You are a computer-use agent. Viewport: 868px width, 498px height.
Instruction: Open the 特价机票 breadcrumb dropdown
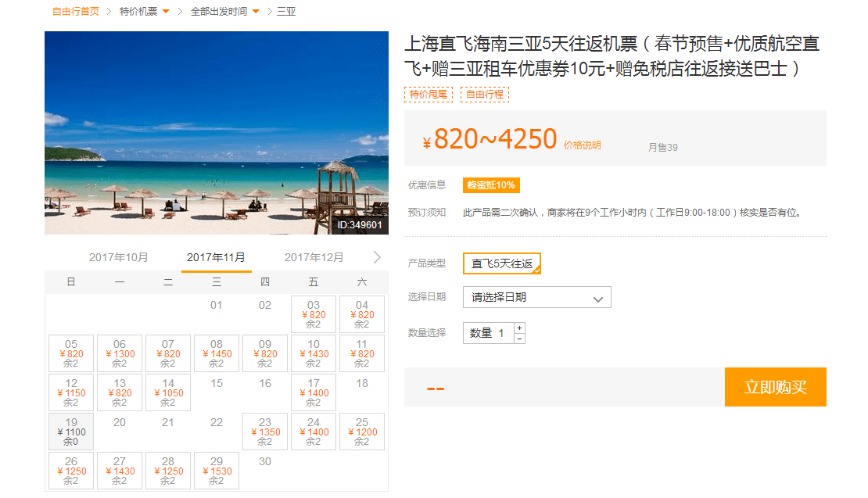coord(145,12)
